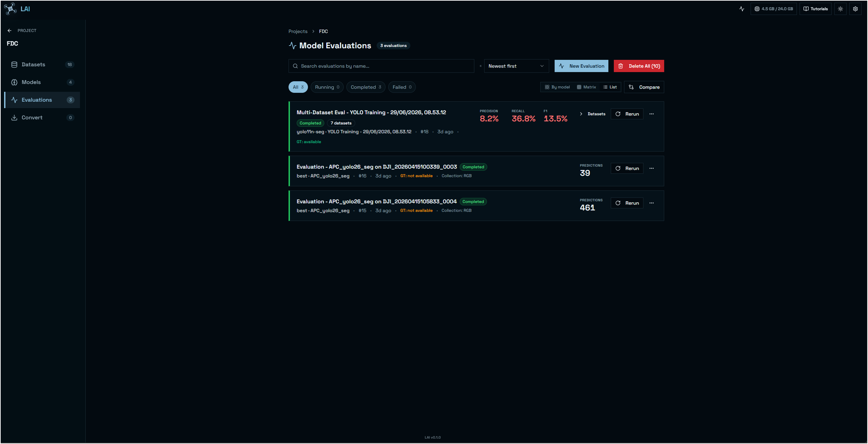Expand Datasets for Multi-Dataset Eval
This screenshot has width=868, height=444.
(593, 114)
